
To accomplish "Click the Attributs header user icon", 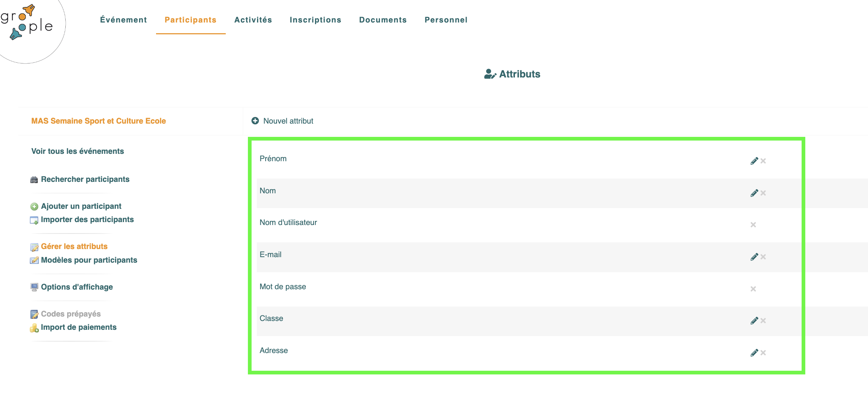I will coord(490,74).
